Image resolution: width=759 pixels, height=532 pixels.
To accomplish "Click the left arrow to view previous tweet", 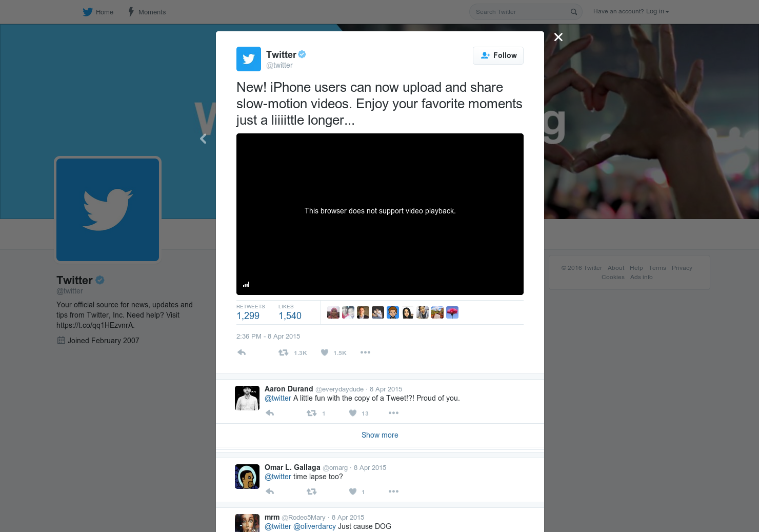I will pos(203,139).
